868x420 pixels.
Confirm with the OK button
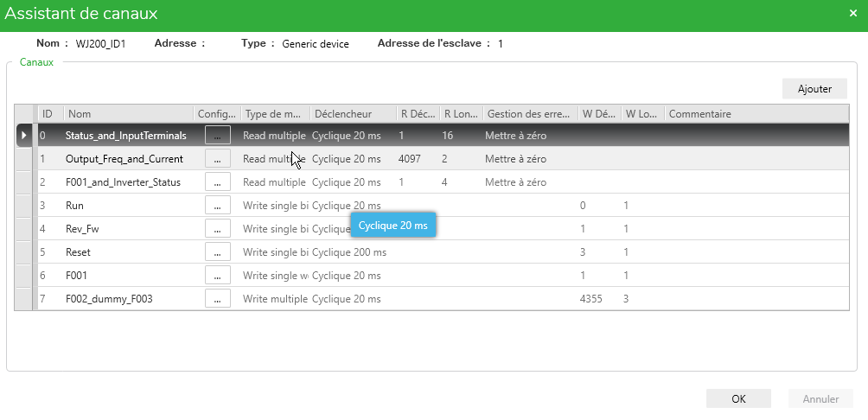(738, 399)
